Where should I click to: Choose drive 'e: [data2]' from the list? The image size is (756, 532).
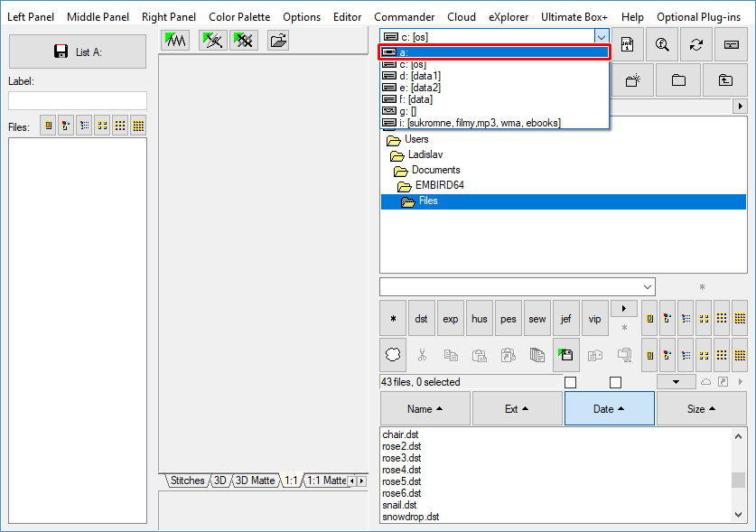click(x=495, y=88)
